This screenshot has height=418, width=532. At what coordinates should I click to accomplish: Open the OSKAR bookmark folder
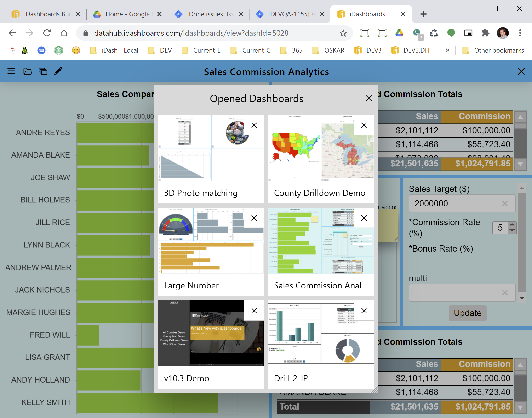[x=328, y=50]
